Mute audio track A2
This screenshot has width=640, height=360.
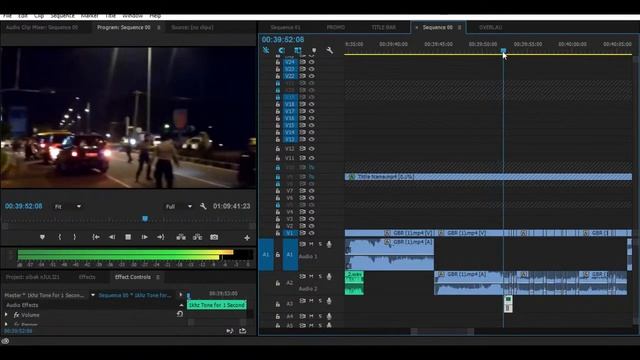pyautogui.click(x=311, y=276)
